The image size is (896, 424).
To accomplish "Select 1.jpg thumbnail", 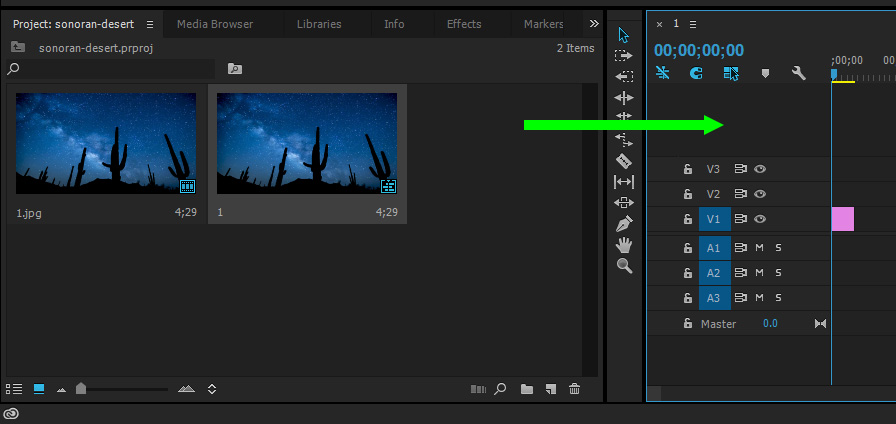I will [x=106, y=143].
